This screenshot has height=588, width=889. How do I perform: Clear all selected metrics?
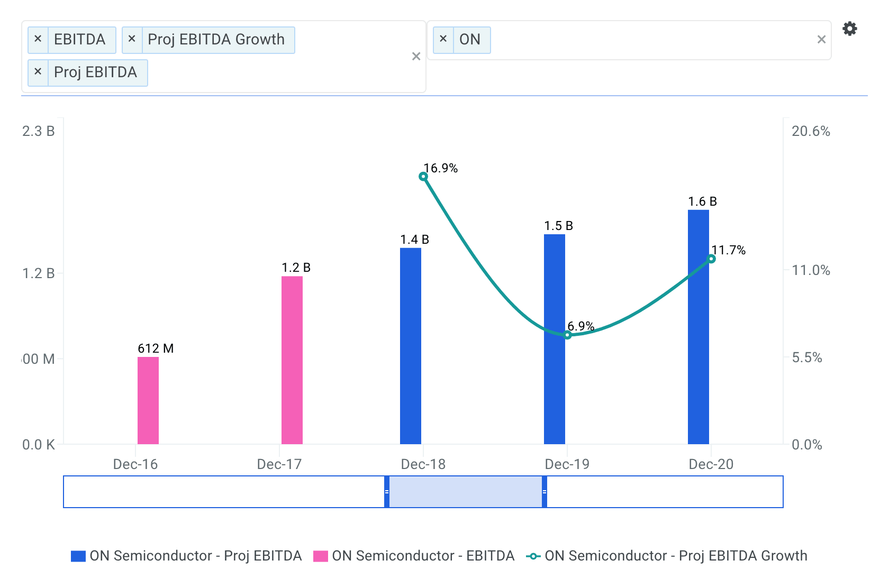click(x=416, y=57)
